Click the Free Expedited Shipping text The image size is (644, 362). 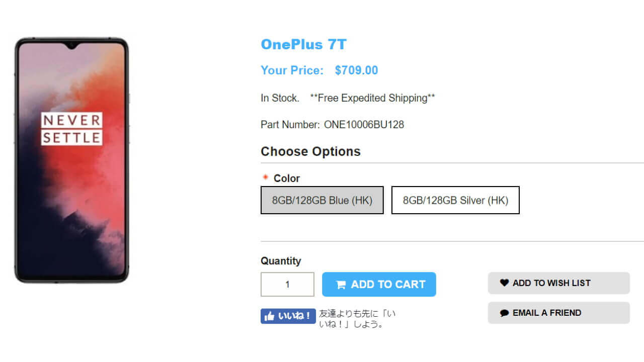(x=373, y=98)
